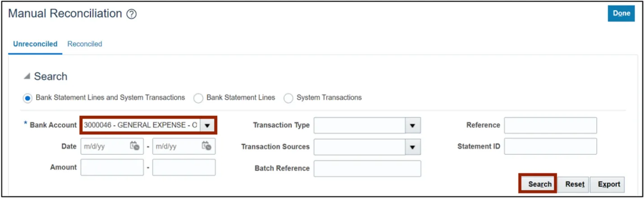This screenshot has width=644, height=198.
Task: Click the first Amount field
Action: (112, 167)
